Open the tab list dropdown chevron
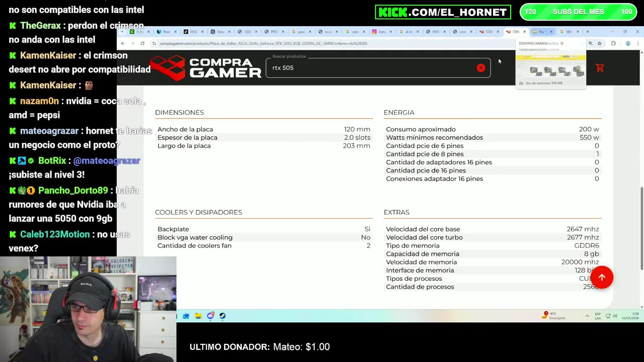 [x=122, y=32]
